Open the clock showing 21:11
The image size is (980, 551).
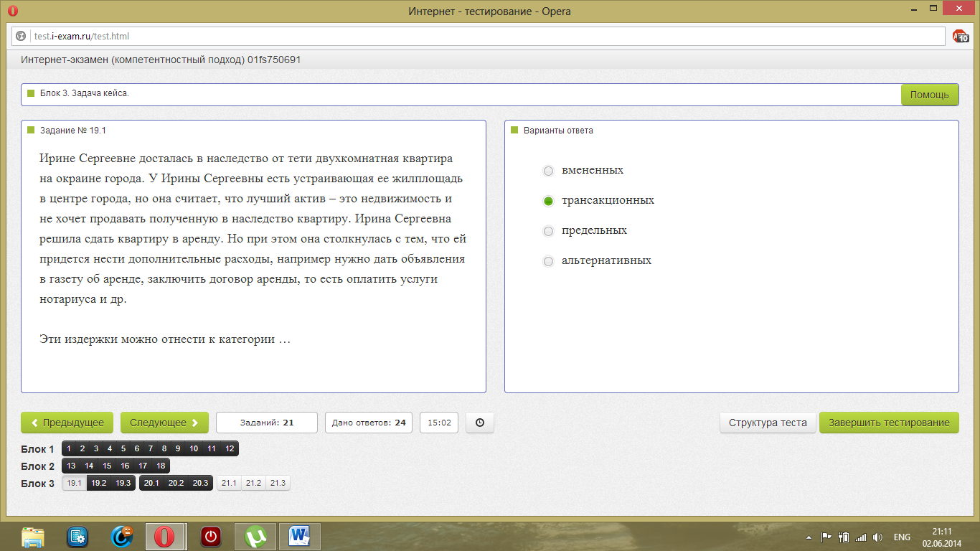click(942, 537)
